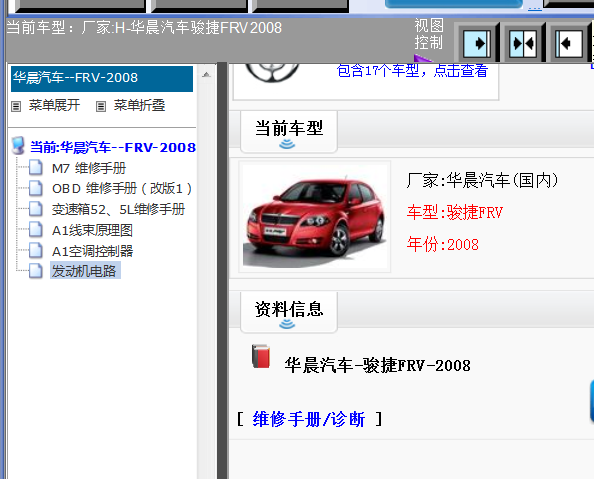Click the 资料信息 tab
The height and width of the screenshot is (479, 594).
(289, 312)
